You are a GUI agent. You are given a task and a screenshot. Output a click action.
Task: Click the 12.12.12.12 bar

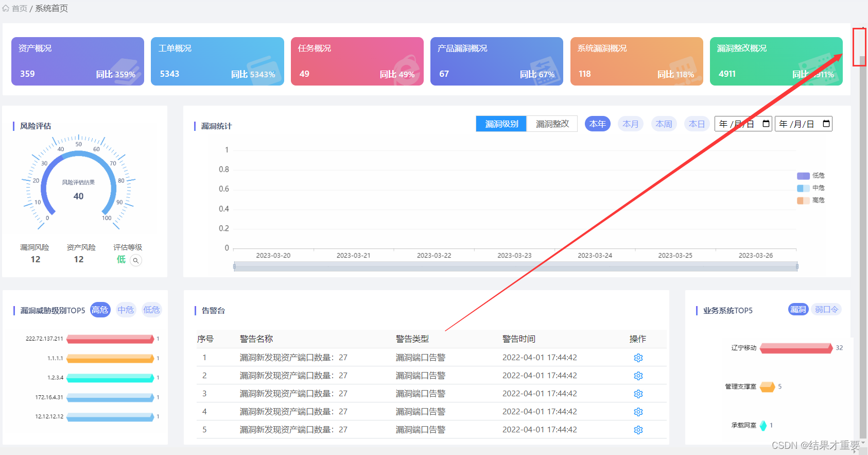(x=110, y=417)
